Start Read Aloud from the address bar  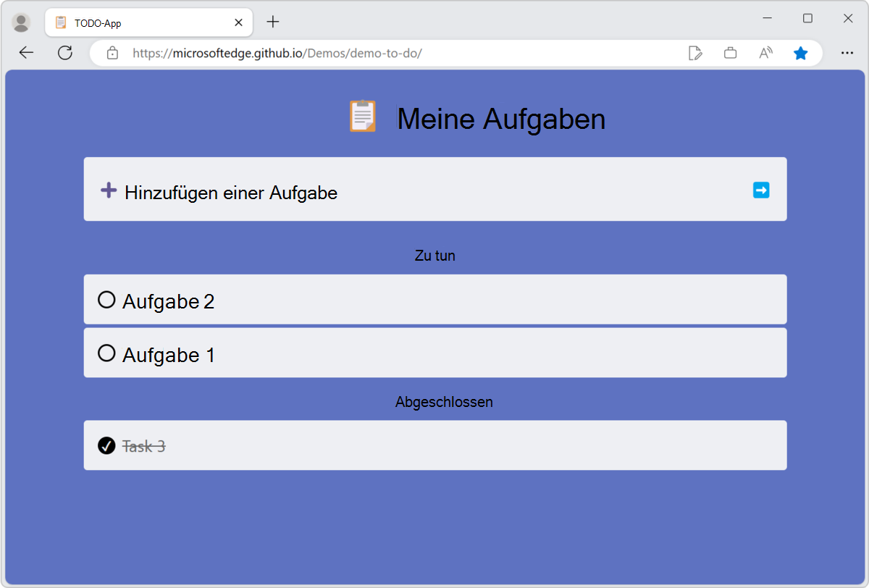(x=765, y=52)
